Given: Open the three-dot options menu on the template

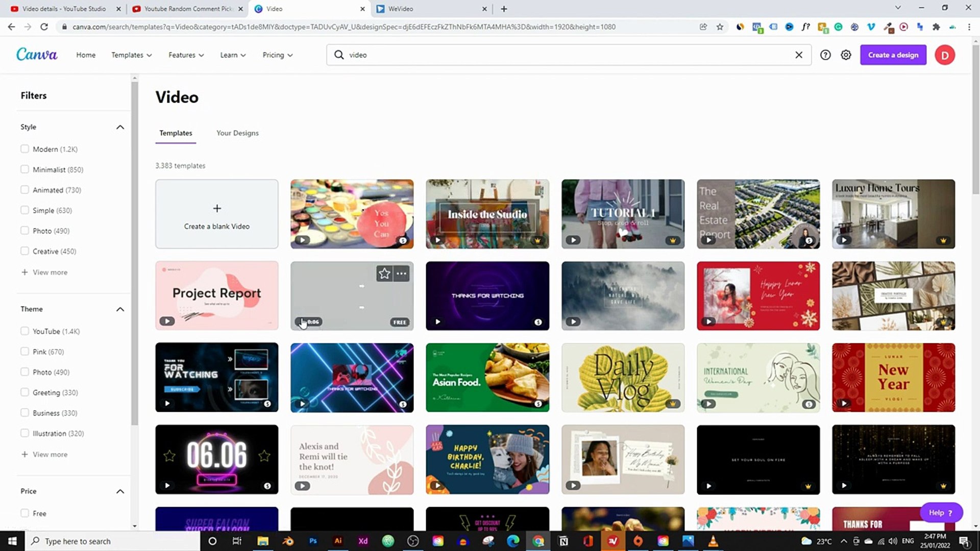Looking at the screenshot, I should click(401, 273).
